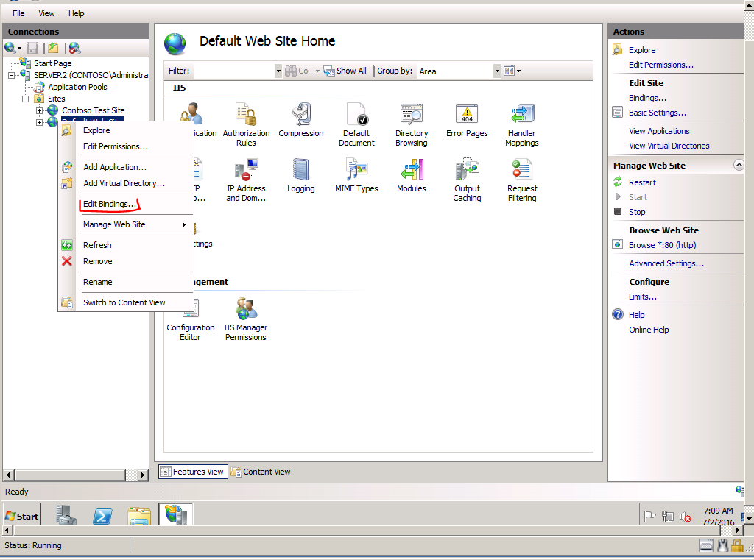The height and width of the screenshot is (560, 754).
Task: Click Browse *:80 (http) link
Action: coord(662,245)
